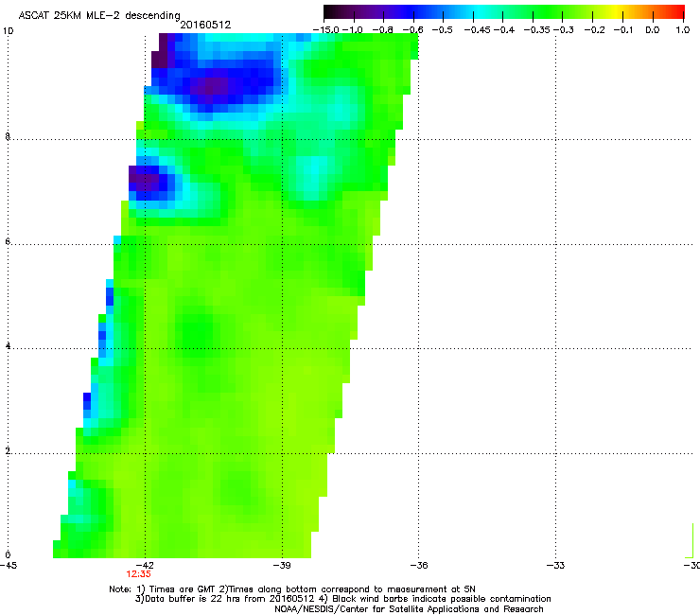Click latitude axis label 6

tap(8, 241)
